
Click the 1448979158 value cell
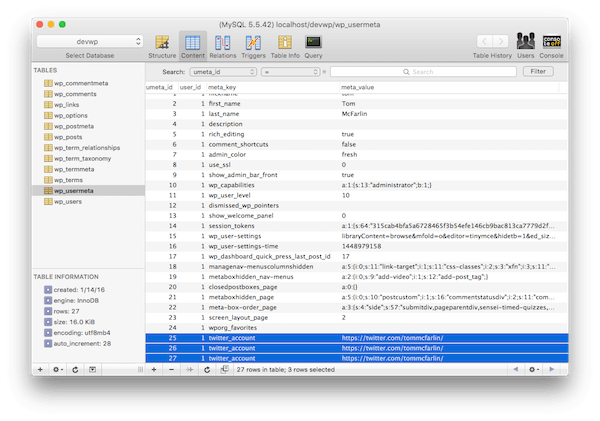[x=361, y=246]
